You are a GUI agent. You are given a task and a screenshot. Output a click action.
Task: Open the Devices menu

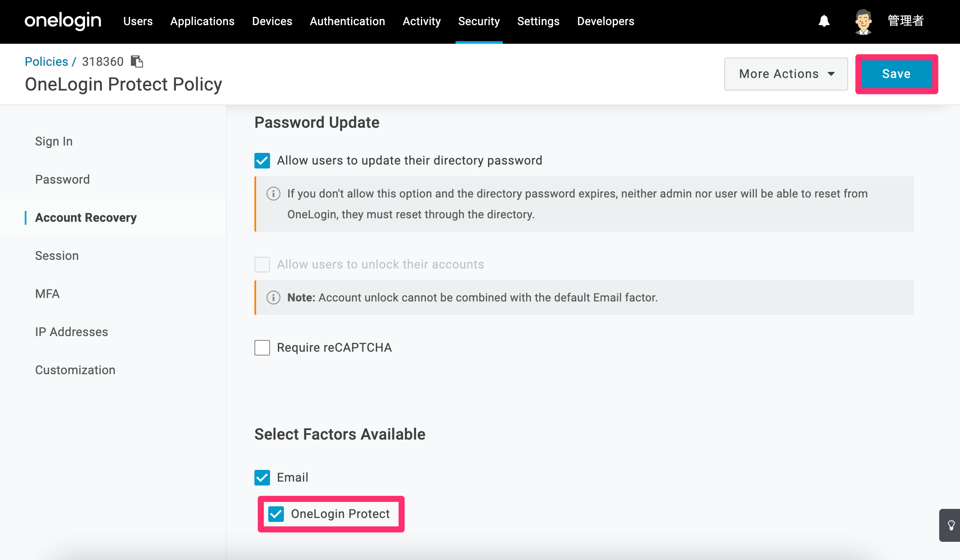[x=272, y=21]
